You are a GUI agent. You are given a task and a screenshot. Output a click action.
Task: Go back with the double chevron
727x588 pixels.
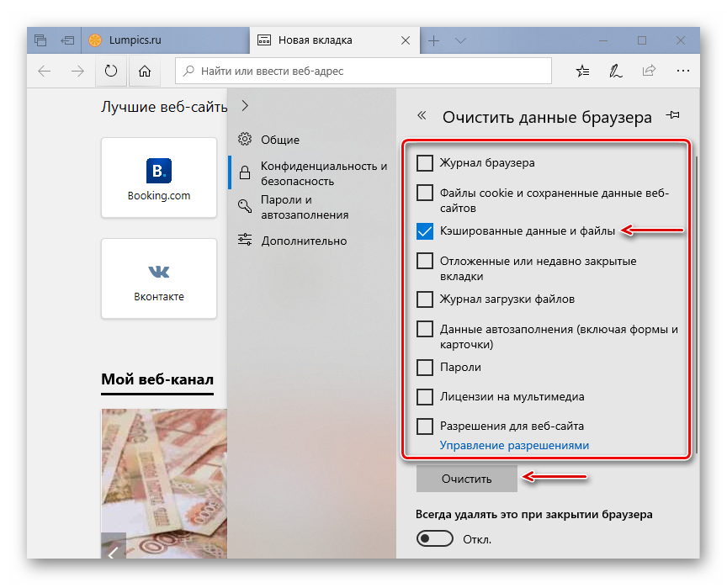click(422, 117)
